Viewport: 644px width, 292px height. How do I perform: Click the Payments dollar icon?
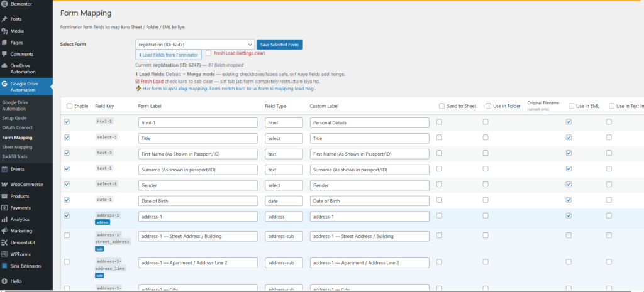(x=4, y=207)
